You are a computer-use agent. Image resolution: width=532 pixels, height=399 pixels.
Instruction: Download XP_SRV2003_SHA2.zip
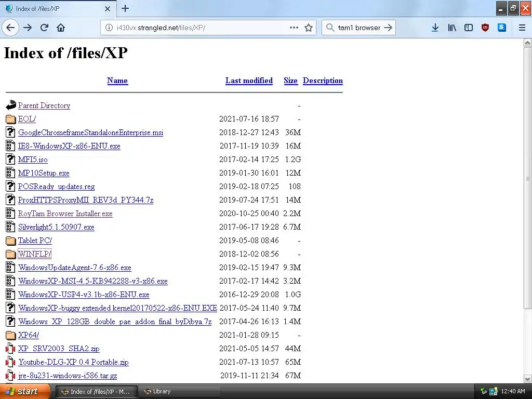click(x=59, y=349)
